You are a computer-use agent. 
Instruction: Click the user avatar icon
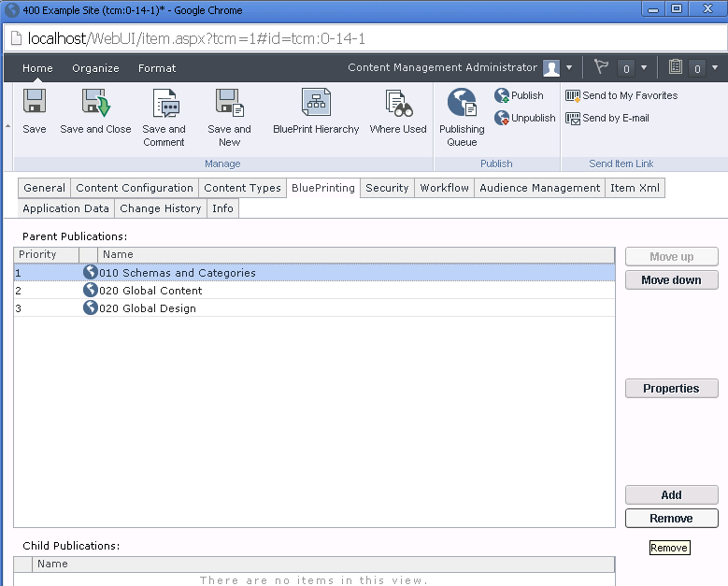[x=551, y=68]
